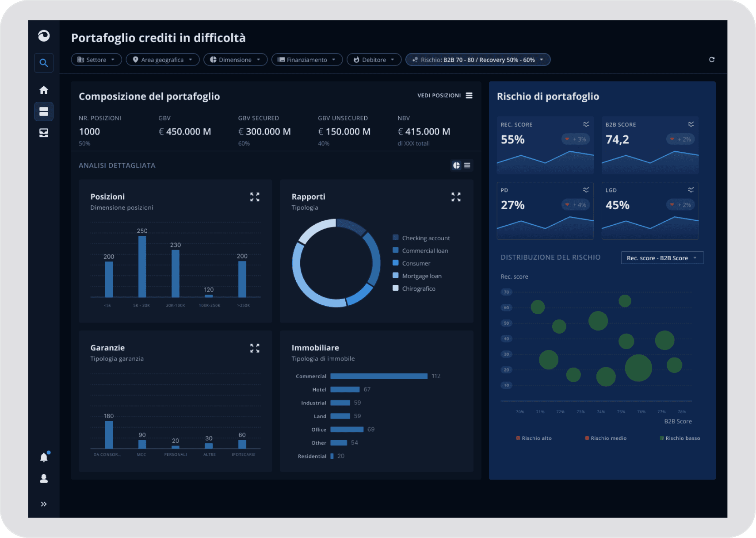Expand the Posizioni chart to fullscreen
756x538 pixels.
[255, 197]
